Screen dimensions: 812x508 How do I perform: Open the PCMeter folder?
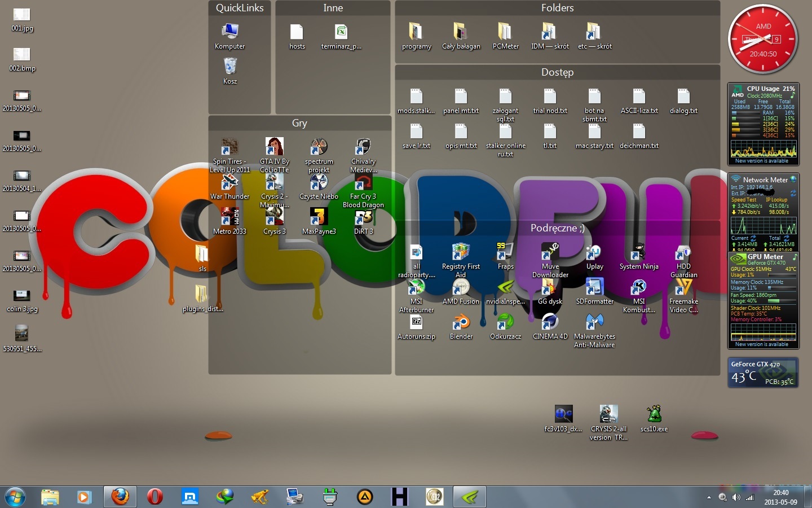505,37
